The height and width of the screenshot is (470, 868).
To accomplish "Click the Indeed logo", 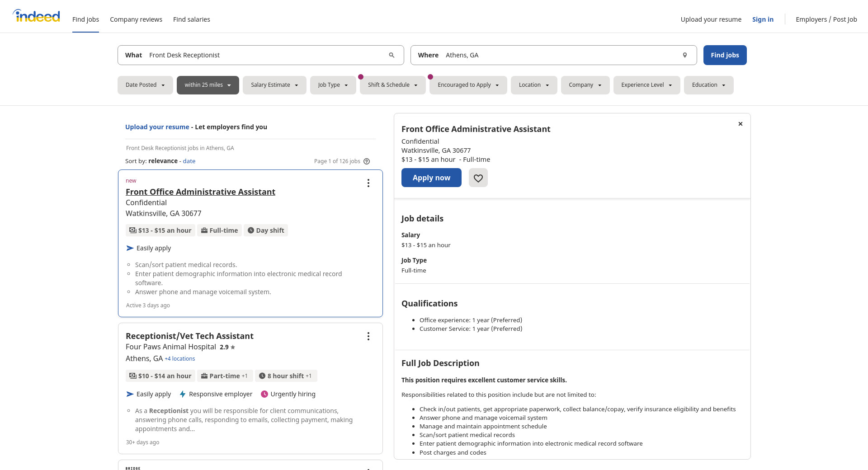I will 37,16.
